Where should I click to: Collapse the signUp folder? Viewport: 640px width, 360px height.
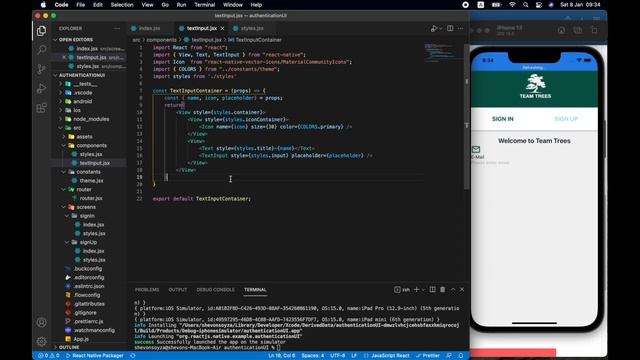(x=88, y=242)
